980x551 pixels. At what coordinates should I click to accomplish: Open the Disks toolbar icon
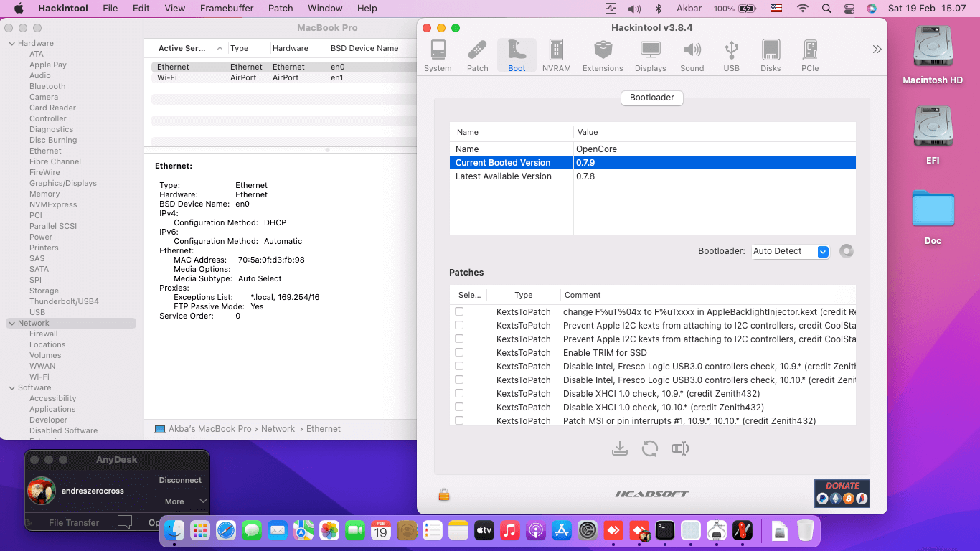click(771, 56)
